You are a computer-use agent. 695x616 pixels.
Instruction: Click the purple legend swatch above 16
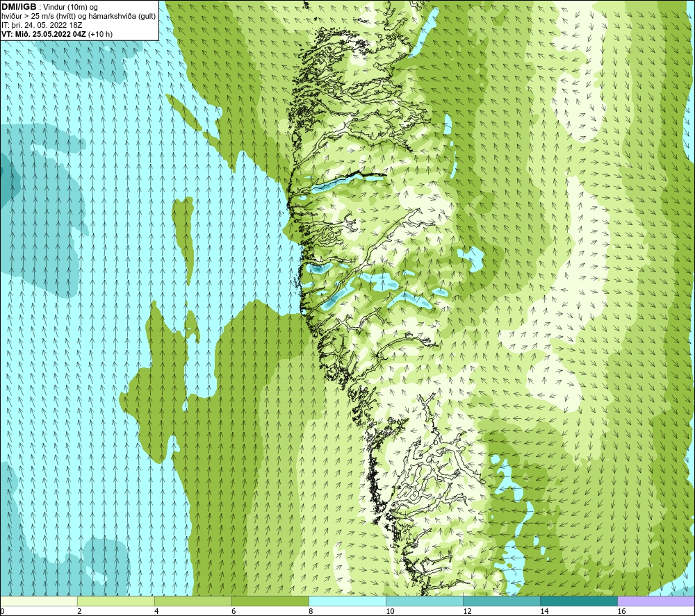tap(655, 601)
